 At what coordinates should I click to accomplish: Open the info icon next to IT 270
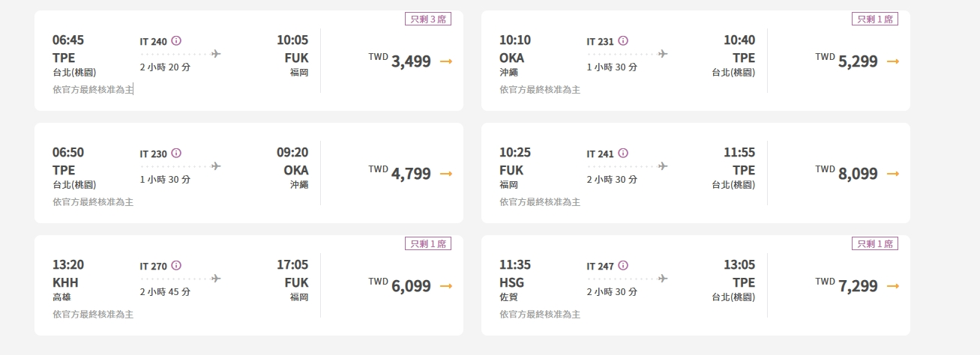tap(176, 265)
